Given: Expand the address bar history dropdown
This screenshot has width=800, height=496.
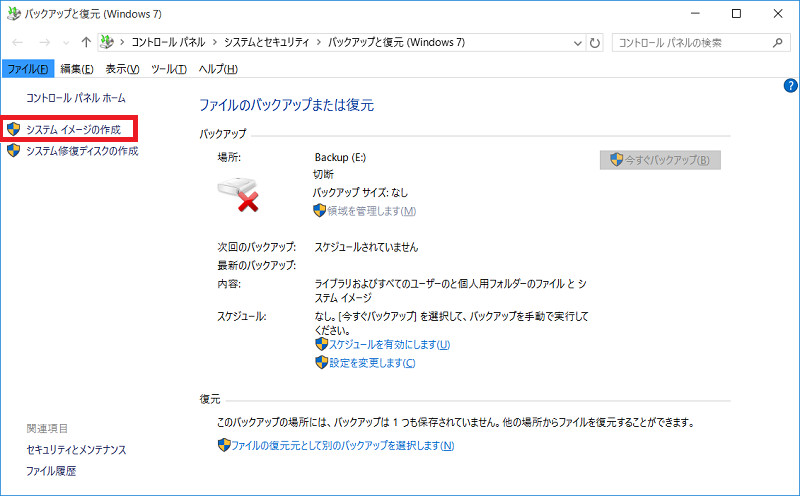Looking at the screenshot, I should (578, 43).
